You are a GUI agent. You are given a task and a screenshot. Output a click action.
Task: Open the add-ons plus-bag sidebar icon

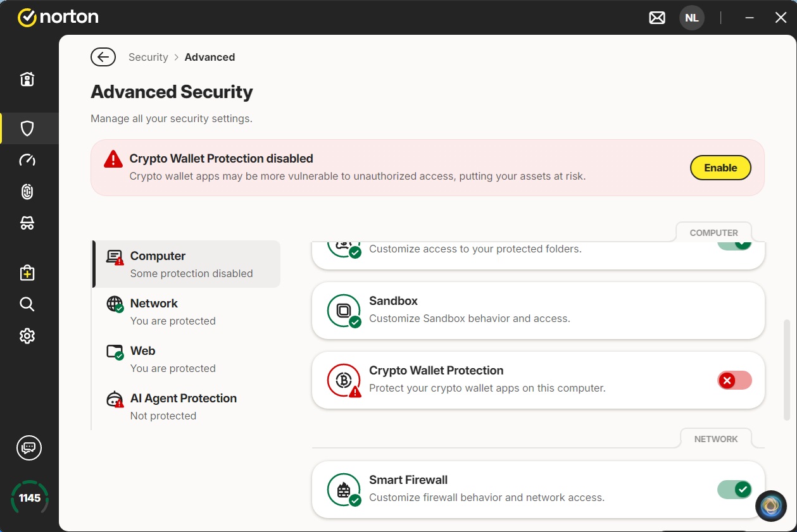(x=27, y=273)
